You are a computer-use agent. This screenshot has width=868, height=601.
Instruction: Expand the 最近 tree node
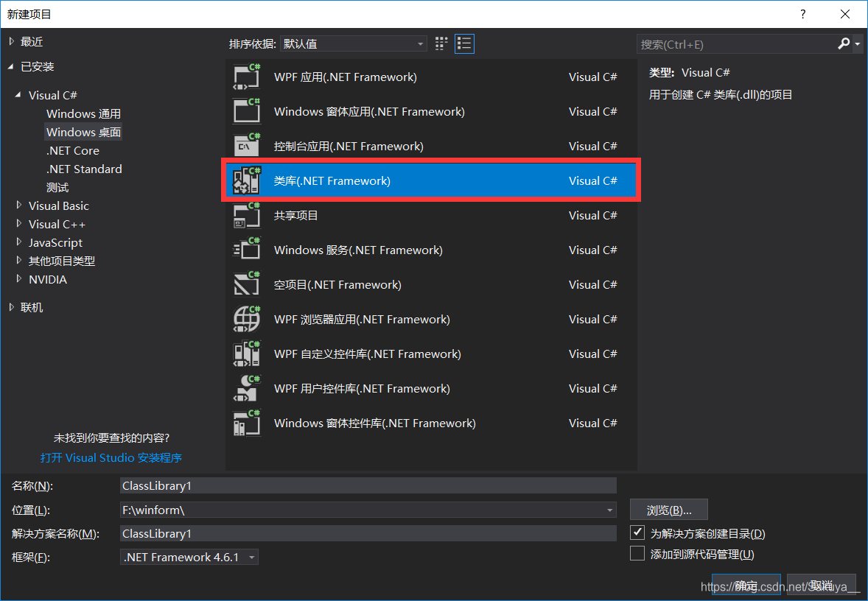(12, 41)
